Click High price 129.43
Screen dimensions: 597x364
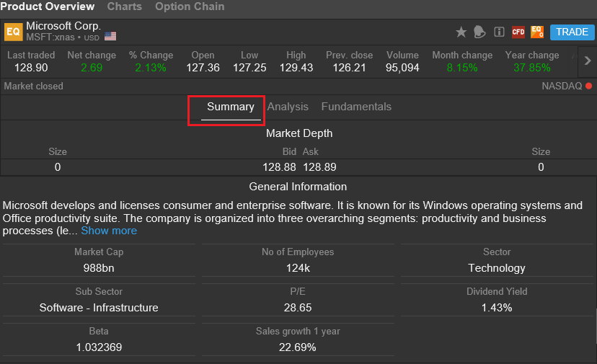coord(296,68)
